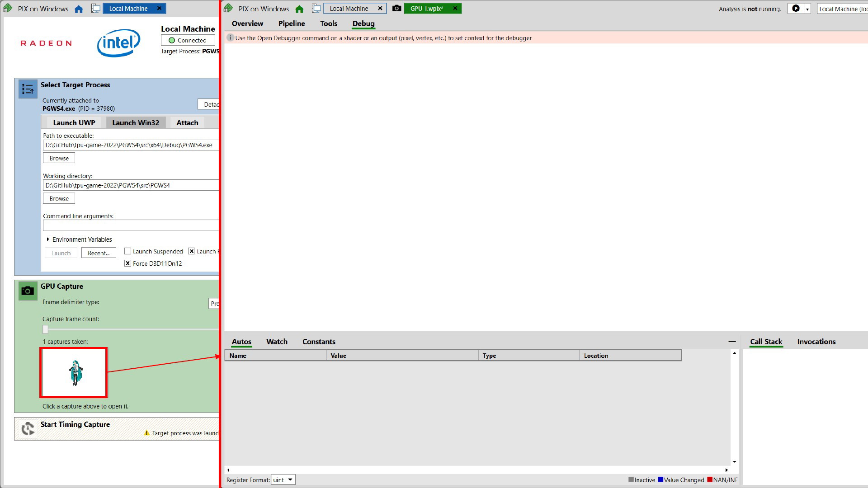
Task: Open Register Format uint dropdown
Action: pyautogui.click(x=283, y=480)
